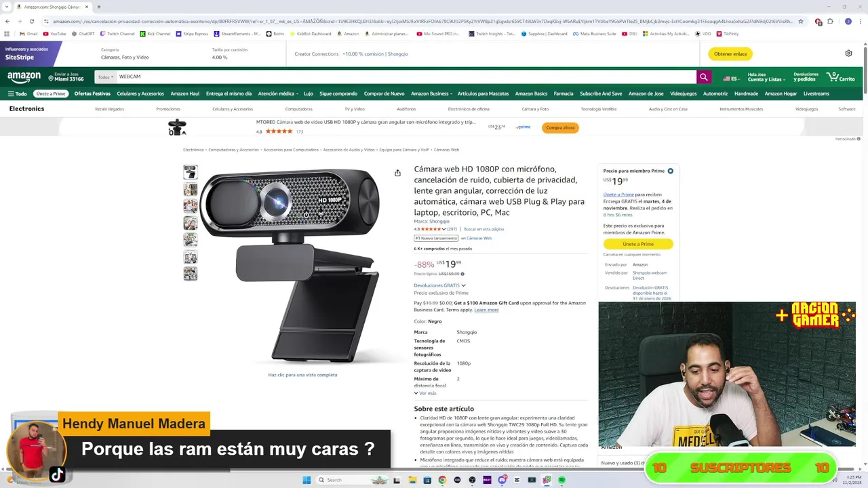This screenshot has width=868, height=488.
Task: Click the Compra ahora button in the sponsored banner
Action: (x=560, y=127)
